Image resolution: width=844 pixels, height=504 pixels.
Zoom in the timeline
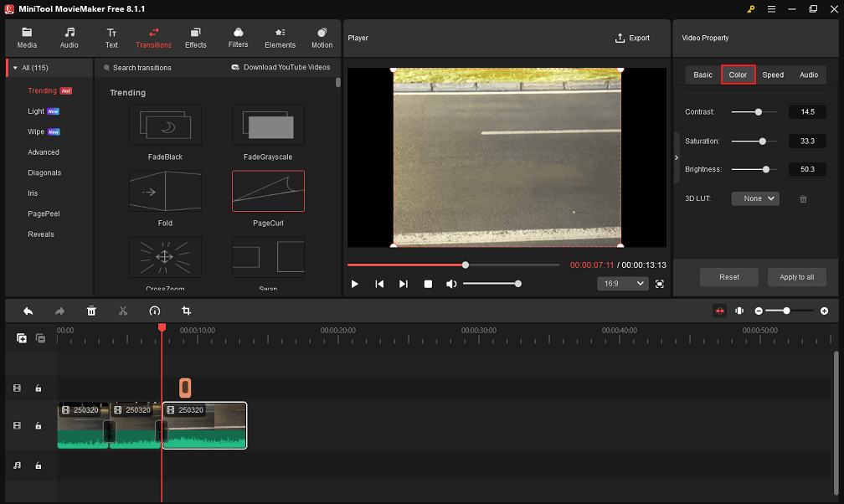click(x=824, y=311)
